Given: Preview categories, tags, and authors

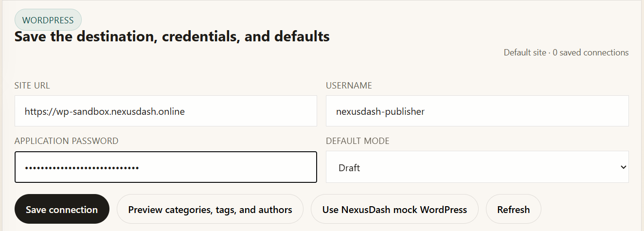Looking at the screenshot, I should (210, 209).
